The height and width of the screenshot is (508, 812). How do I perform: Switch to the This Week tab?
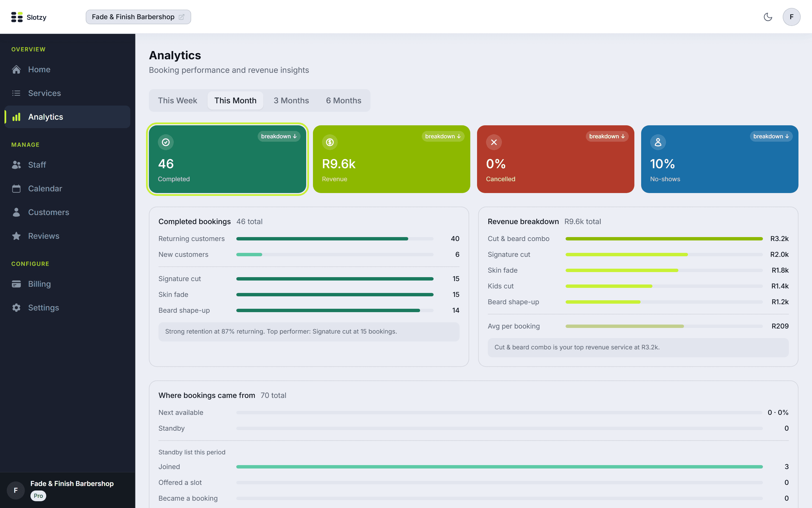click(178, 100)
